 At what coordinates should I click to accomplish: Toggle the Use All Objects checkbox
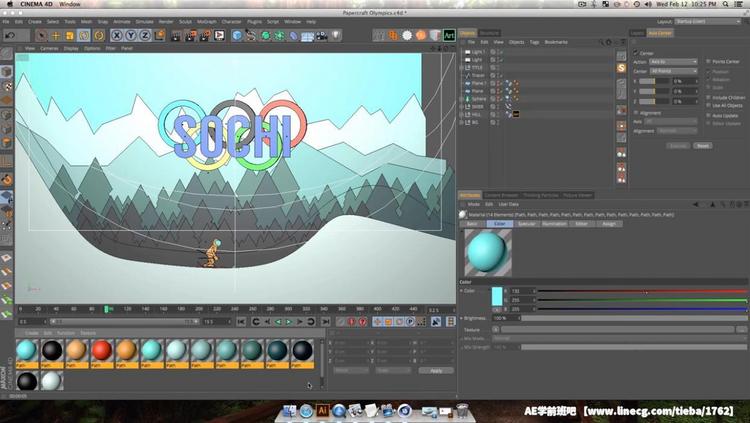pos(708,105)
